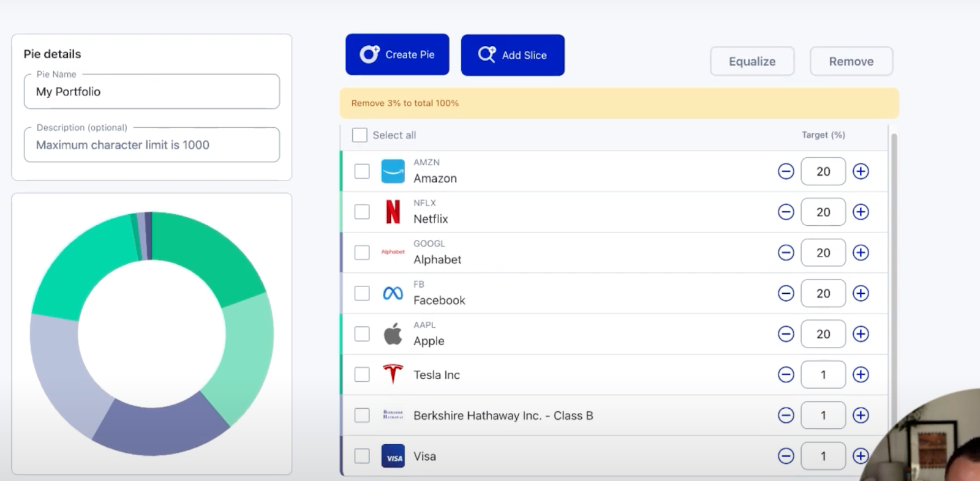Edit the Alphabet target percentage field
980x481 pixels.
[x=823, y=252]
